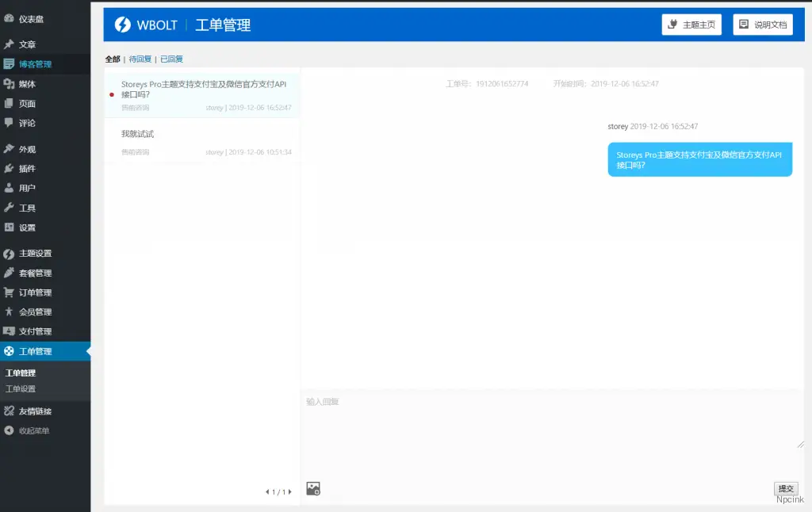Open Media library via sidebar 媒体 icon
812x512 pixels.
pos(8,82)
